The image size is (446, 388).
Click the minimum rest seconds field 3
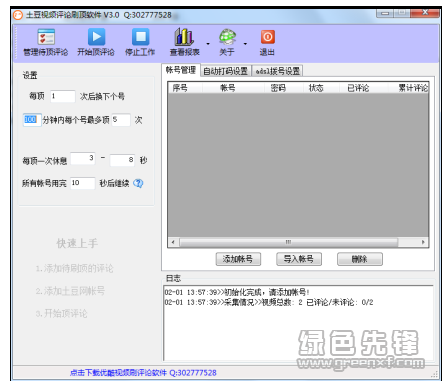83,158
